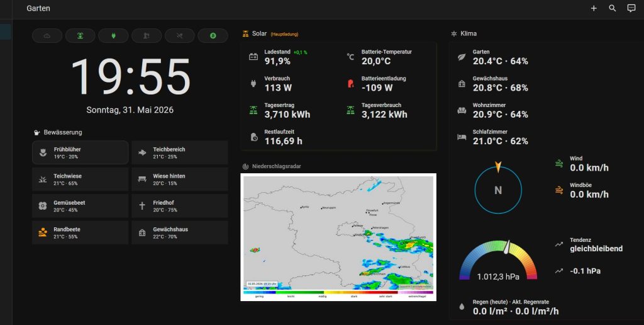Open search with the magnifier icon
The width and height of the screenshot is (644, 325).
[x=613, y=8]
